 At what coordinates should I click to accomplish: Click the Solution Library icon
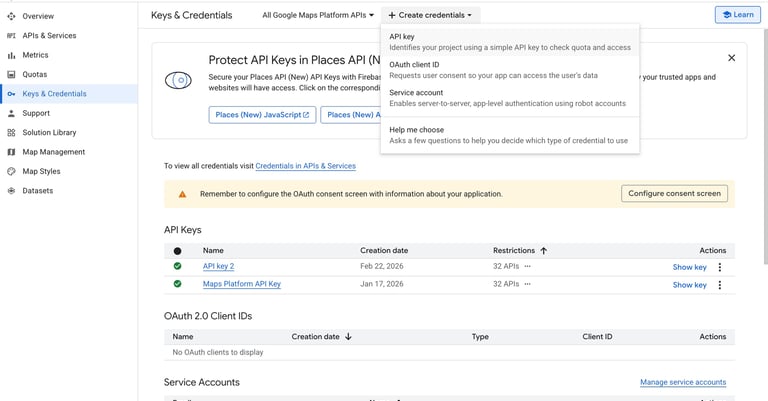pyautogui.click(x=11, y=133)
